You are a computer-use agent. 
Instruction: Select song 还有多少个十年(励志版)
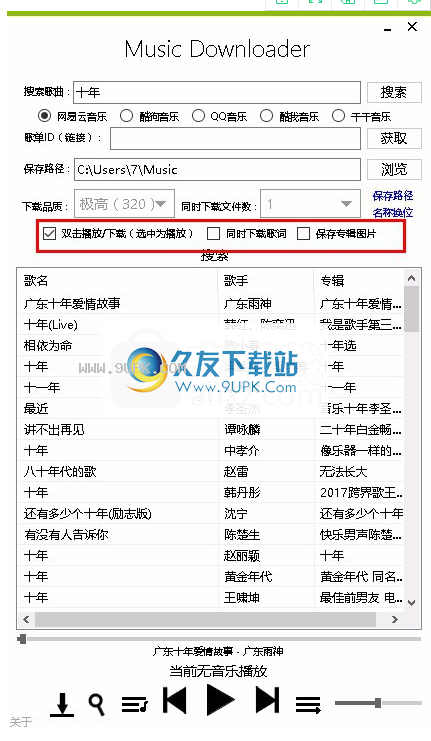[x=87, y=513]
